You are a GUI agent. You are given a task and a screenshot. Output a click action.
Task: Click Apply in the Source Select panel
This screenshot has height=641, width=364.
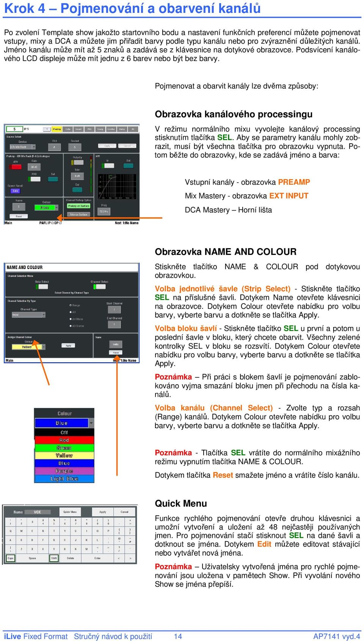coord(107,146)
